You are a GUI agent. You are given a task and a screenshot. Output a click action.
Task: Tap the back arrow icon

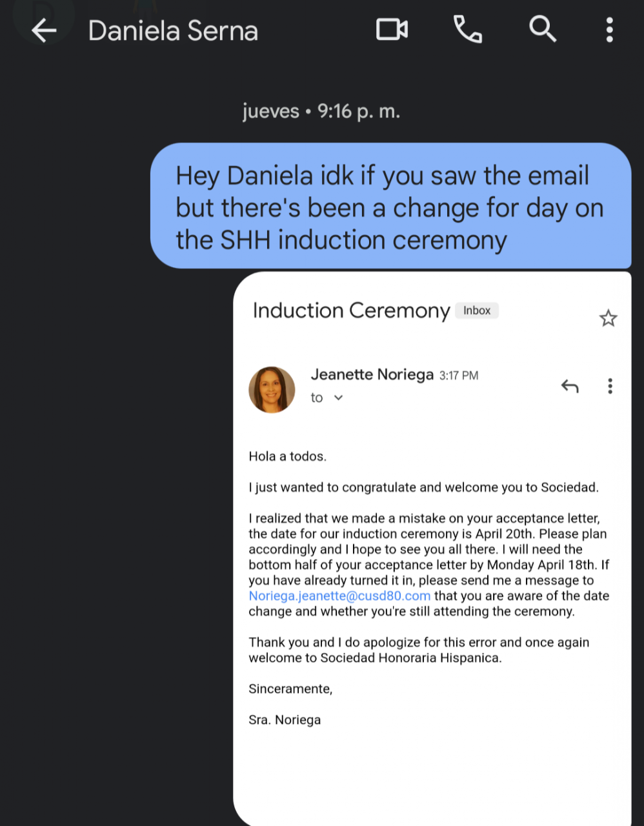(44, 30)
